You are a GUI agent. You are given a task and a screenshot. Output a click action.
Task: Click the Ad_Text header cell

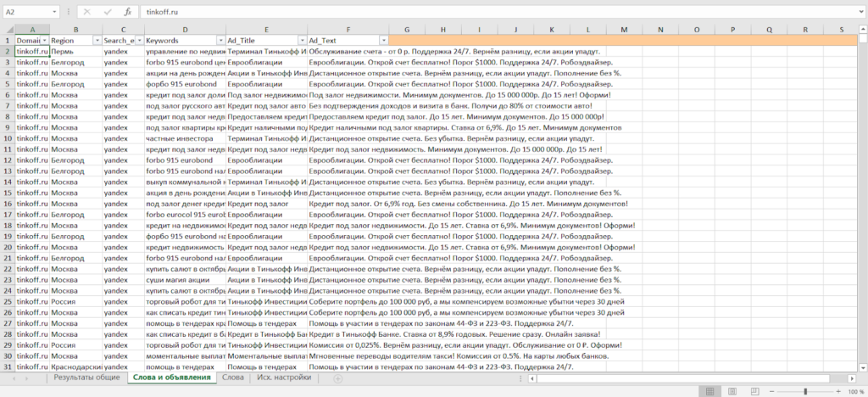[x=348, y=41]
